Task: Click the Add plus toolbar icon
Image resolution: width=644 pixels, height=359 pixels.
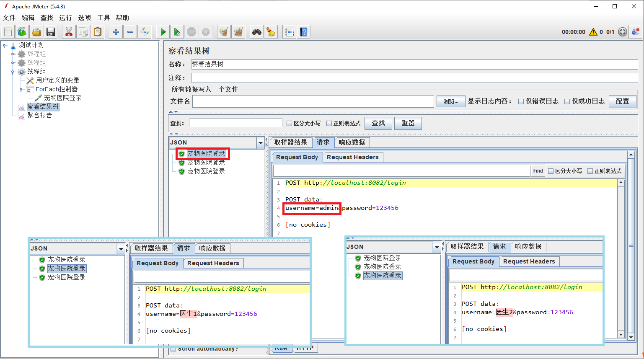Action: tap(116, 32)
